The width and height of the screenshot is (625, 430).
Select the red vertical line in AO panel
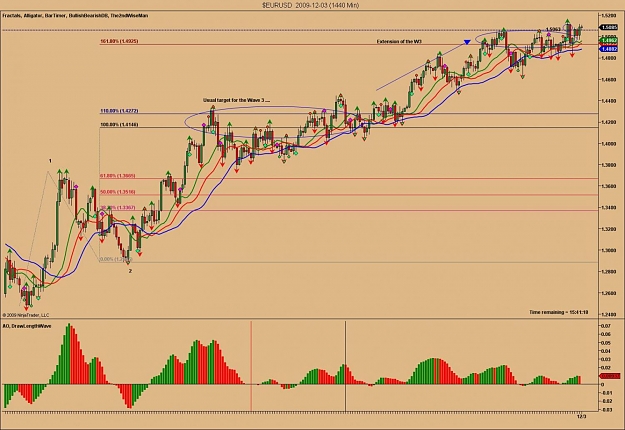point(251,366)
